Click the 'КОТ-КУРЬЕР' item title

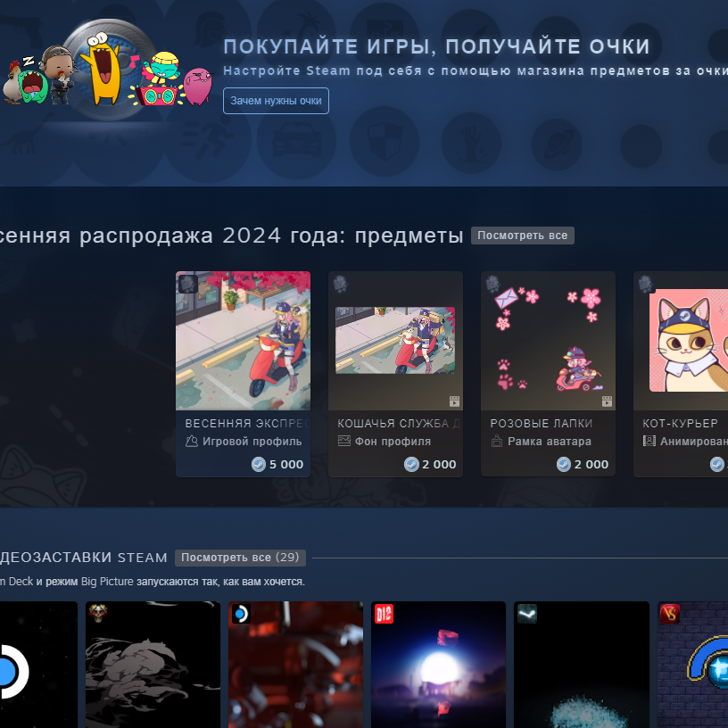680,424
